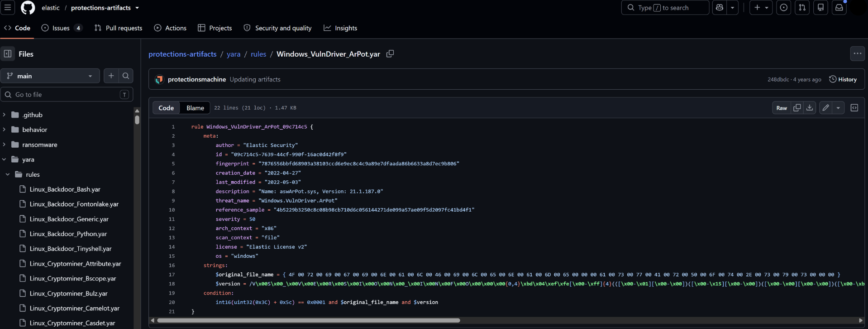
Task: View the file History
Action: [843, 79]
